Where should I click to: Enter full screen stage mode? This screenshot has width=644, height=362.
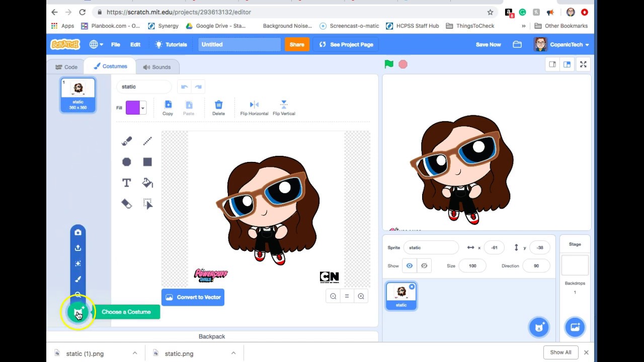pyautogui.click(x=583, y=64)
